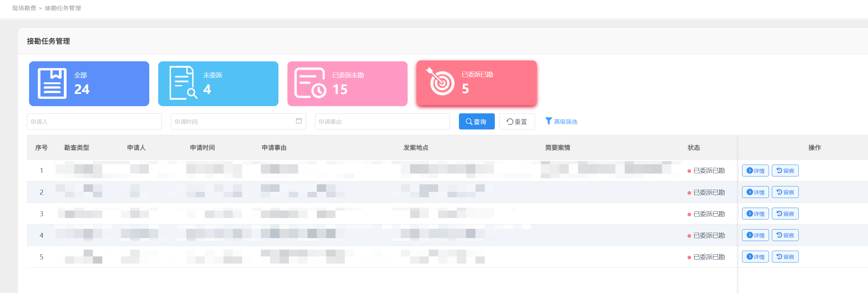
Task: Click sequence number 1 in the table
Action: point(41,171)
